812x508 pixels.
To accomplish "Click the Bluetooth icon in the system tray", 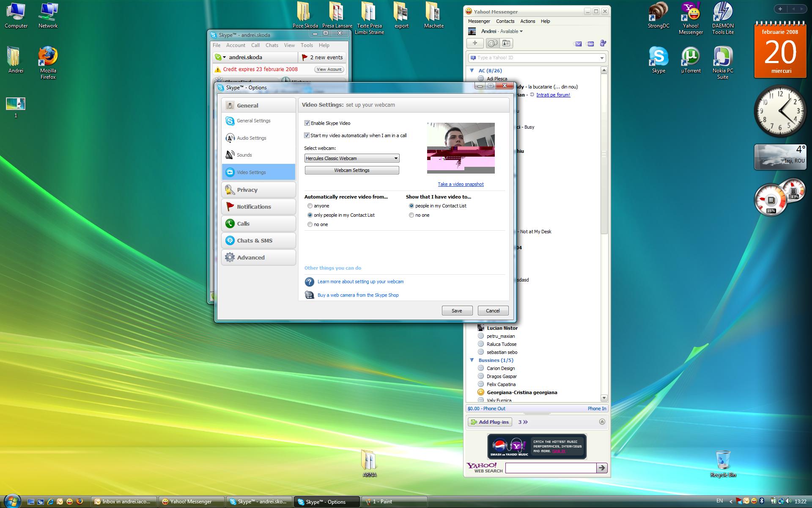I will 762,501.
